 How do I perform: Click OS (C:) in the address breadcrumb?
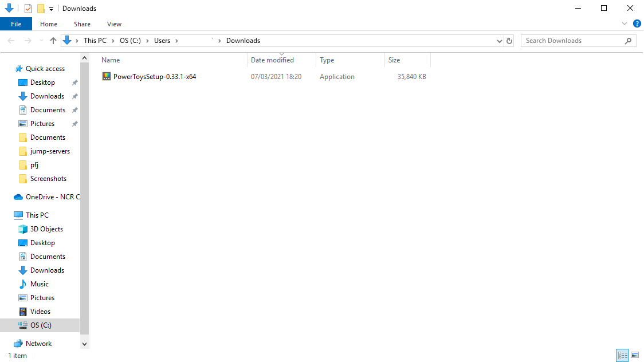point(130,41)
